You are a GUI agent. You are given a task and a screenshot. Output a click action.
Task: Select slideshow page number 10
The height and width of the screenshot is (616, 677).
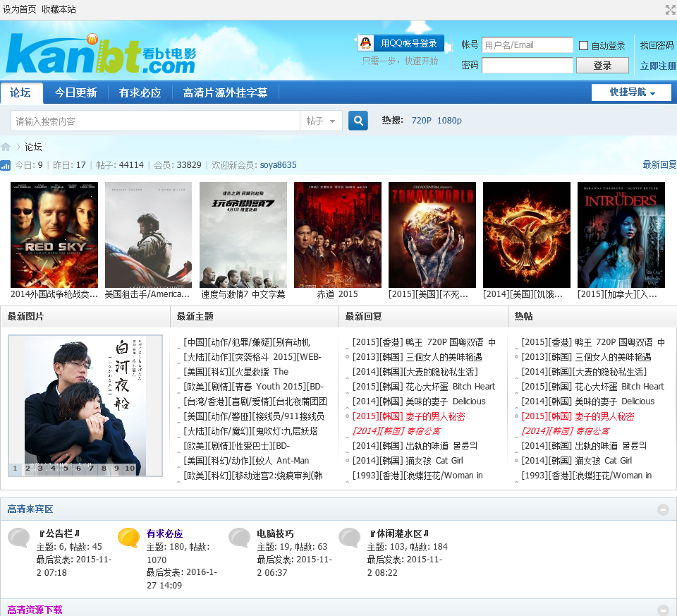(130, 469)
